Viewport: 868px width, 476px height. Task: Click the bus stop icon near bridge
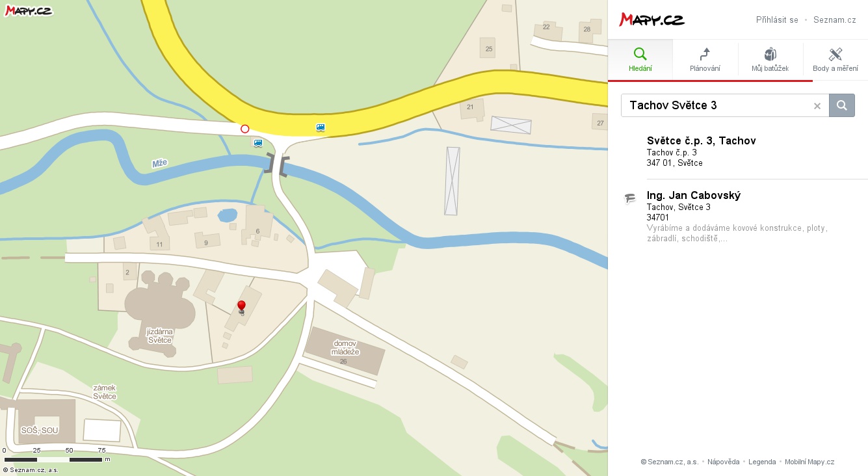tap(258, 143)
